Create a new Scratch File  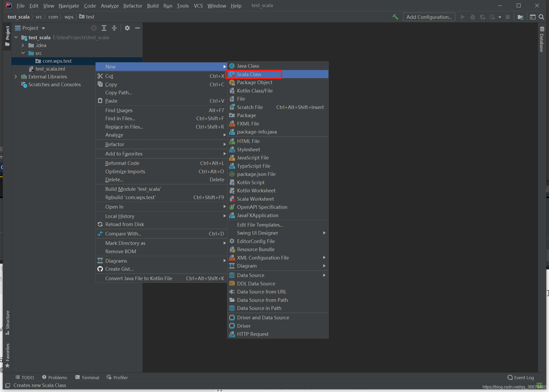pyautogui.click(x=278, y=107)
